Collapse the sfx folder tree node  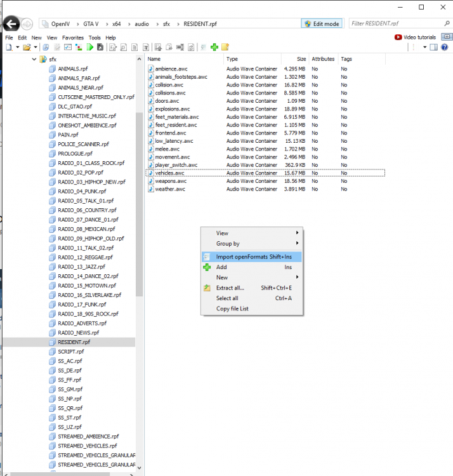[34, 59]
